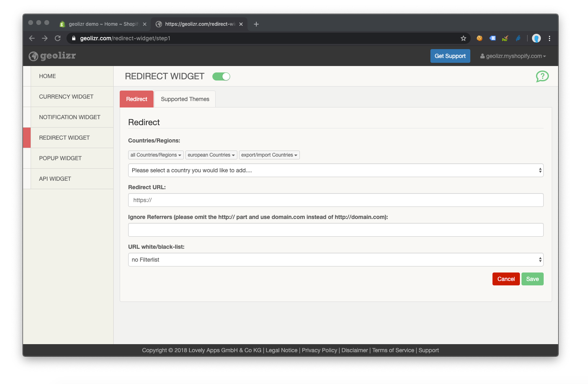
Task: Open a new browser tab
Action: pyautogui.click(x=256, y=24)
